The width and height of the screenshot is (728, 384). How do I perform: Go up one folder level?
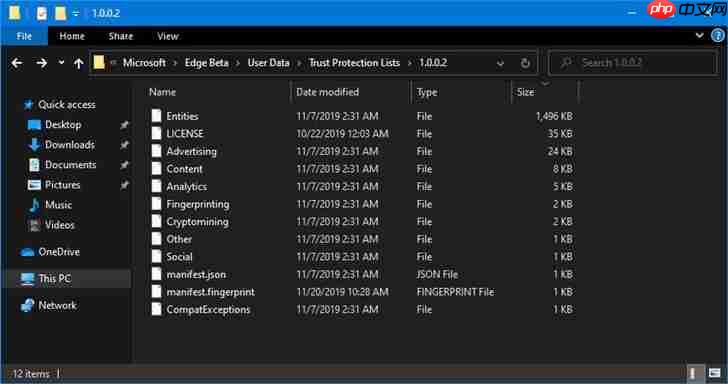[x=78, y=63]
